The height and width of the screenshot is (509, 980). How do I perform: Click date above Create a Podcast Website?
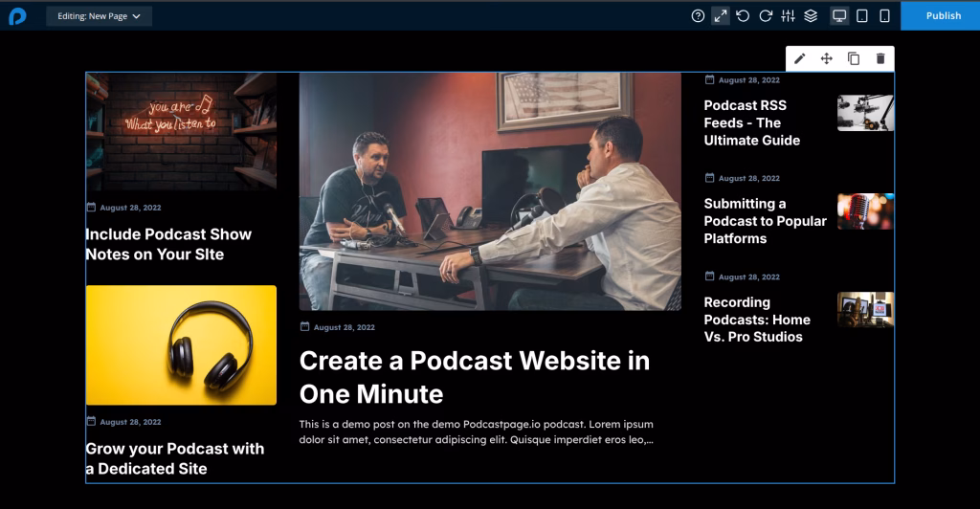pyautogui.click(x=345, y=327)
